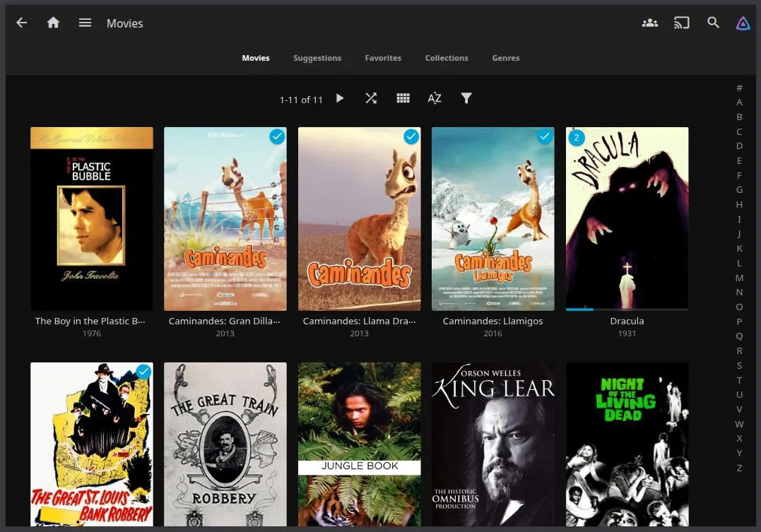Toggle watched check on Great St. Louis Bank Robbery
This screenshot has height=532, width=761.
coord(143,372)
